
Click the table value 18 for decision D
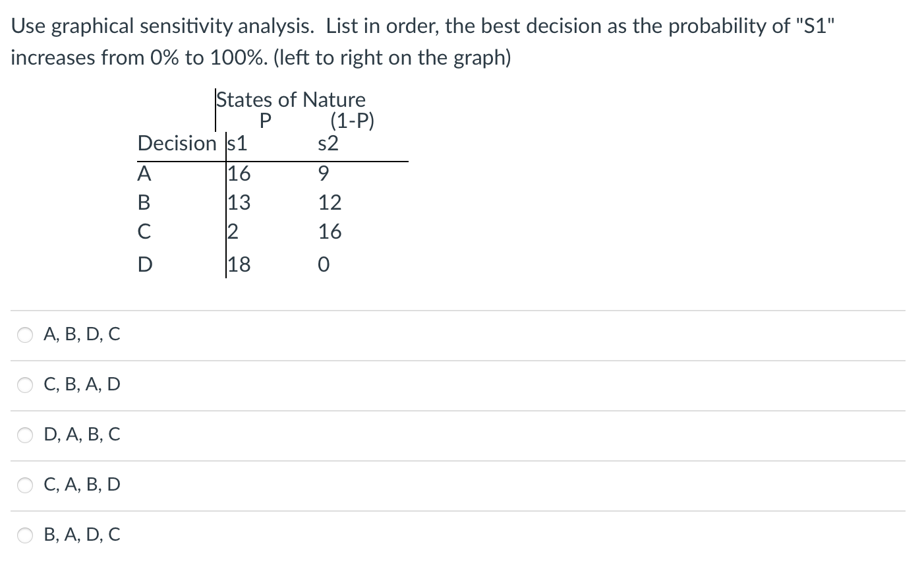pos(240,264)
